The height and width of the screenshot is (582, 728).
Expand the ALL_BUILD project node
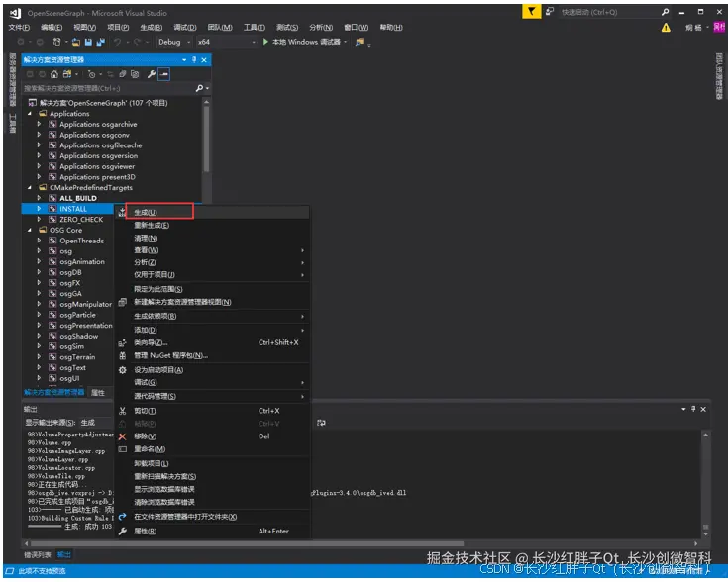coord(39,198)
